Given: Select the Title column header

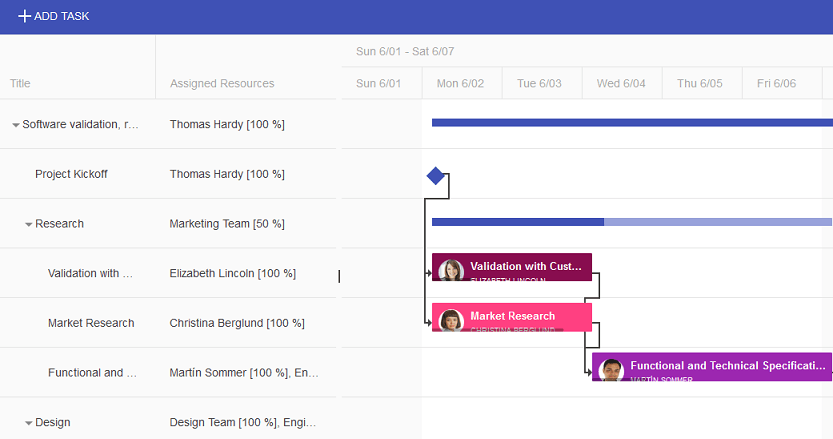Looking at the screenshot, I should [x=78, y=83].
